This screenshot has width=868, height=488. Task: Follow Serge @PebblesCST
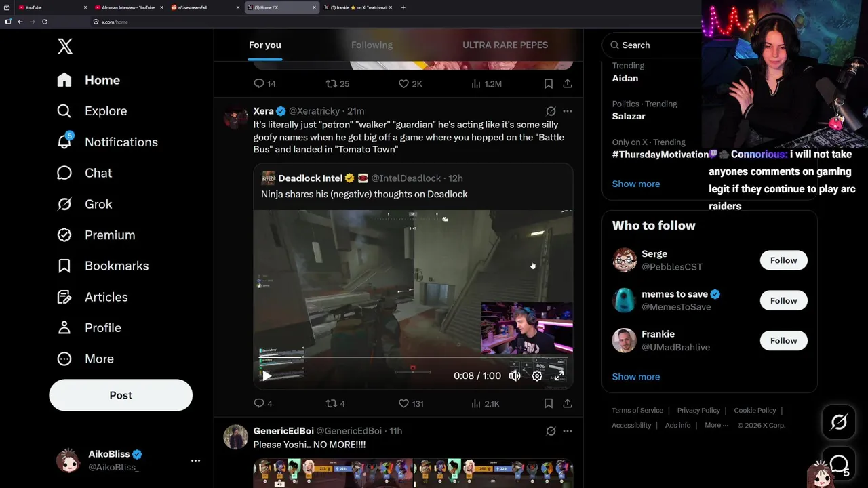pyautogui.click(x=783, y=260)
